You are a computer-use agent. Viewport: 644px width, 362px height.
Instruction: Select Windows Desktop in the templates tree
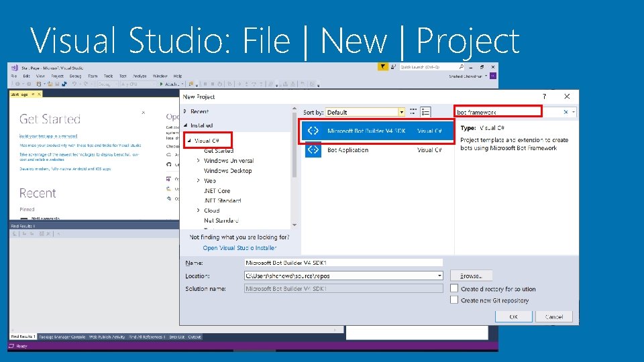227,171
